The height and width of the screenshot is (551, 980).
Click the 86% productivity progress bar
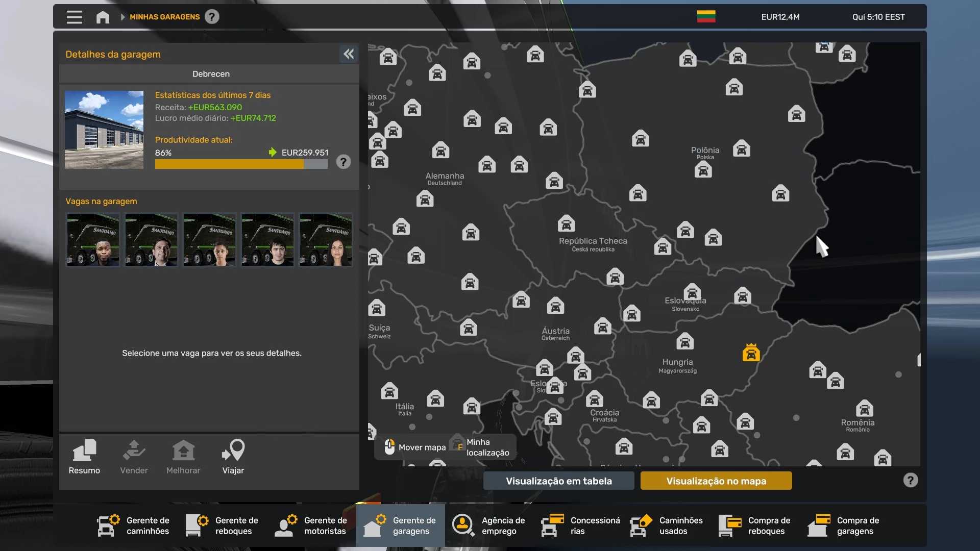pos(241,164)
